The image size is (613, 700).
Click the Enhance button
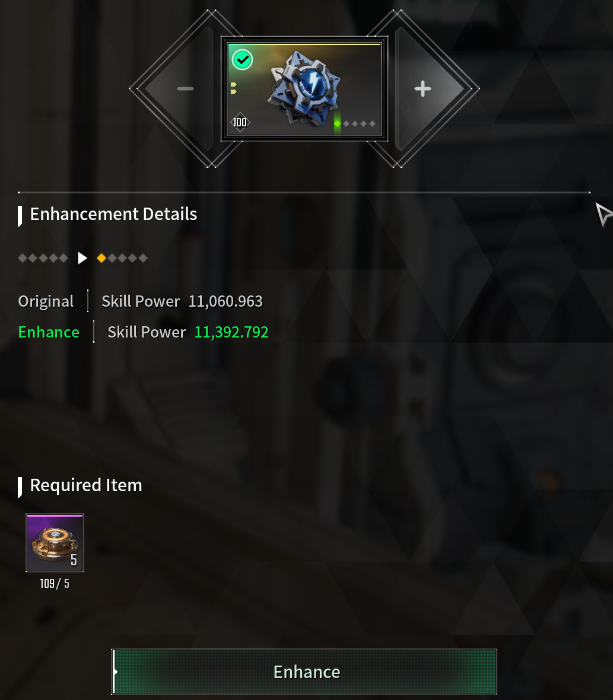coord(304,672)
